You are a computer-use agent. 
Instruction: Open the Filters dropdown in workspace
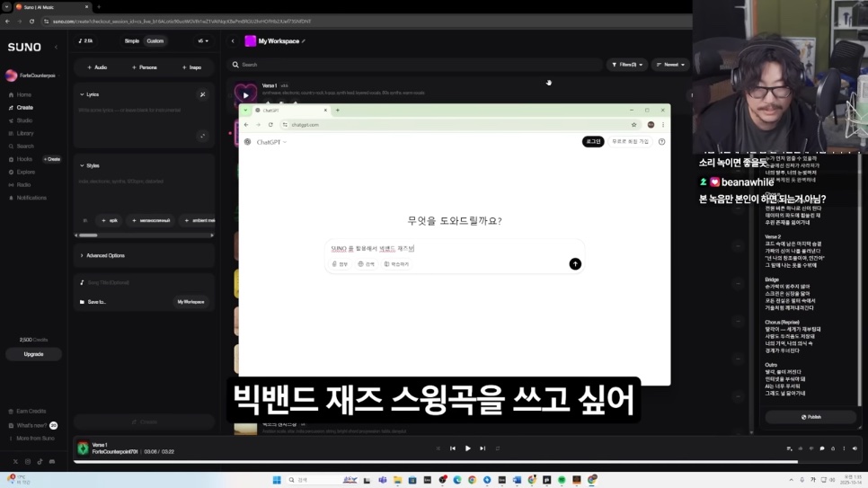(626, 65)
